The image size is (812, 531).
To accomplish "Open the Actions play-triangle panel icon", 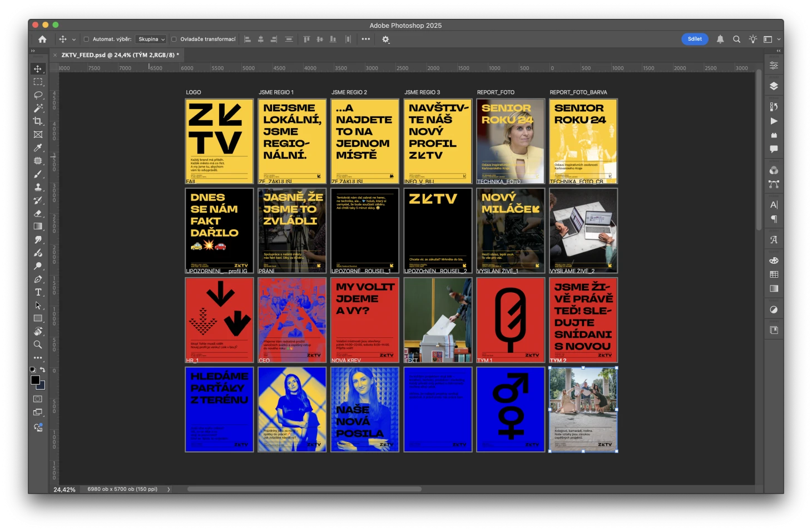I will 774,121.
